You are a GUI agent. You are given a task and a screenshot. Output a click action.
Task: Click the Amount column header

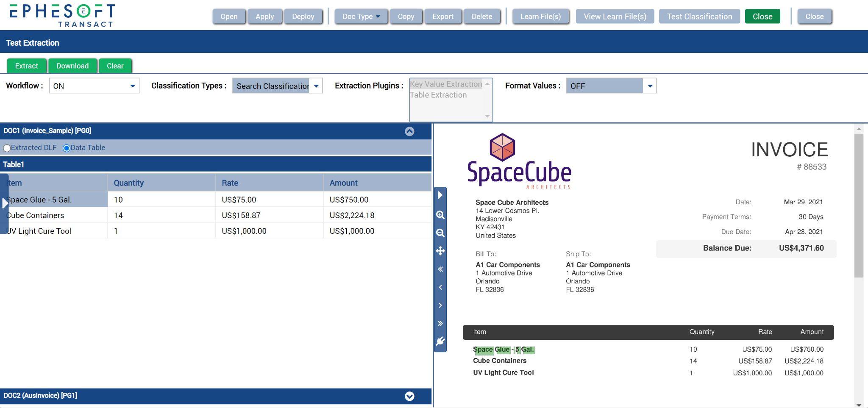(x=377, y=183)
